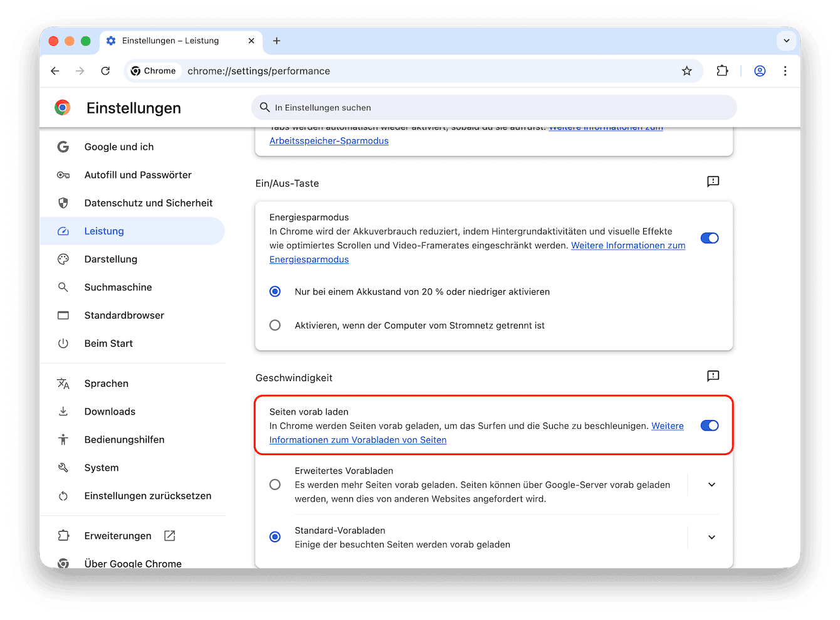Click inside the In Einstellungen suchen field

pos(494,107)
